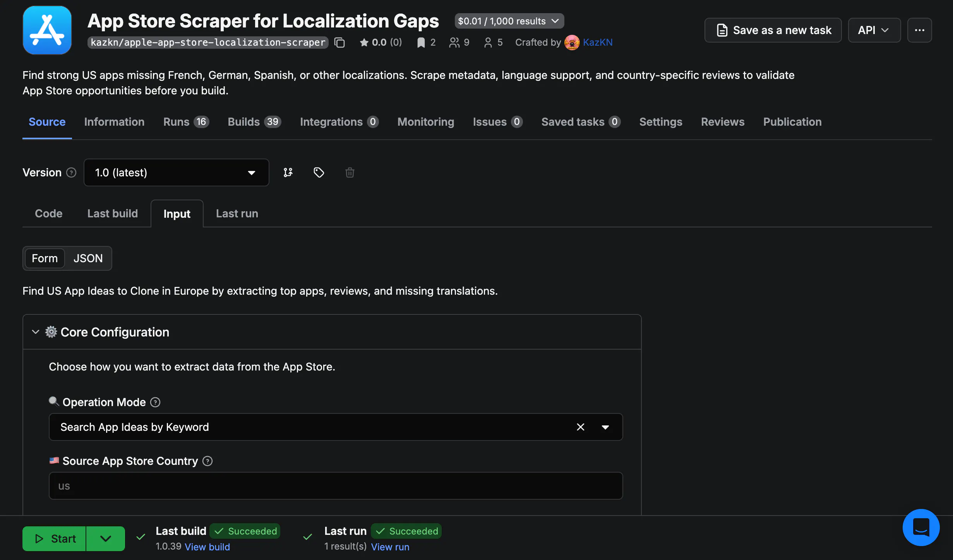The image size is (953, 560).
Task: Click the version branch icon
Action: click(288, 172)
